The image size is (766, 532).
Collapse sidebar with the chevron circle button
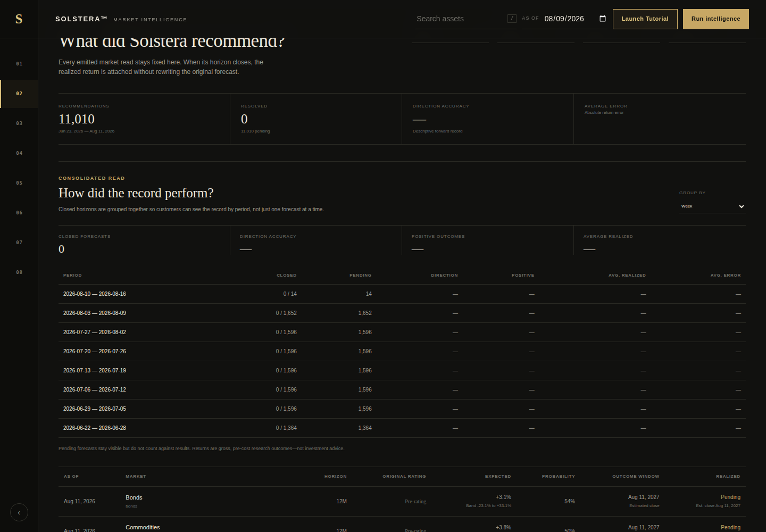19,513
